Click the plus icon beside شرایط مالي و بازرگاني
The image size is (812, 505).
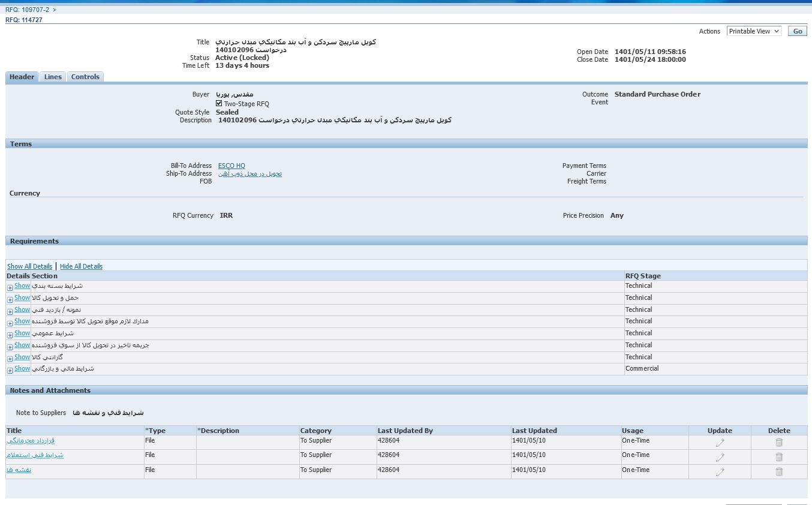click(x=10, y=371)
